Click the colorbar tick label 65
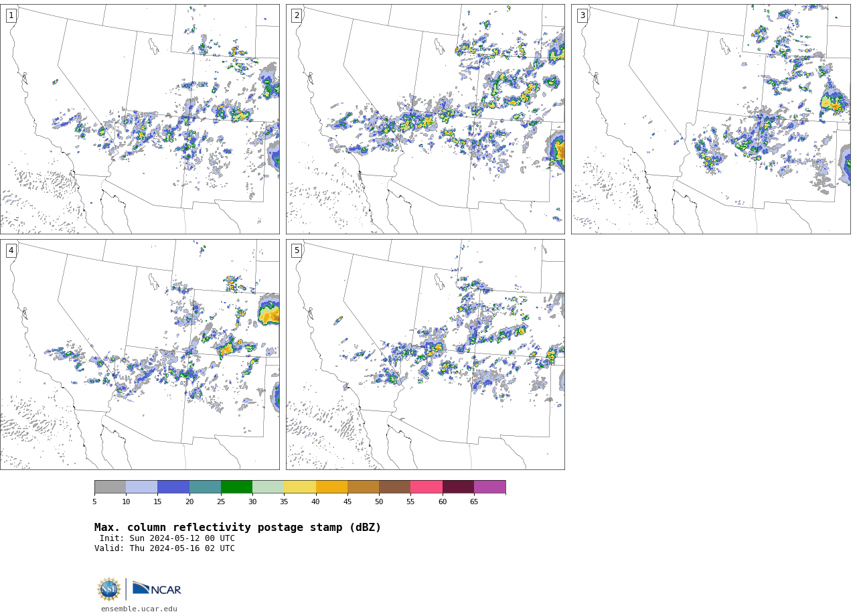 (474, 502)
